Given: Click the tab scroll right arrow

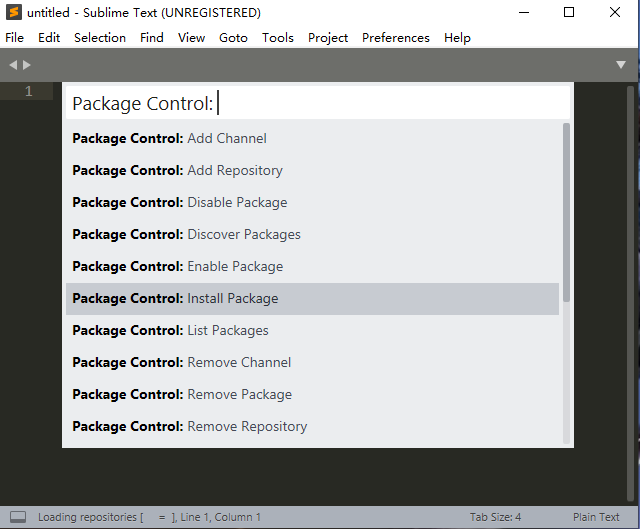Looking at the screenshot, I should (27, 65).
